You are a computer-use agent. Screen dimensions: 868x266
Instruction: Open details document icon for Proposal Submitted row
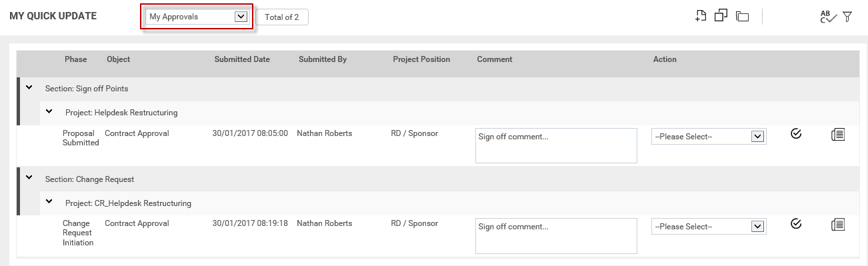point(838,135)
